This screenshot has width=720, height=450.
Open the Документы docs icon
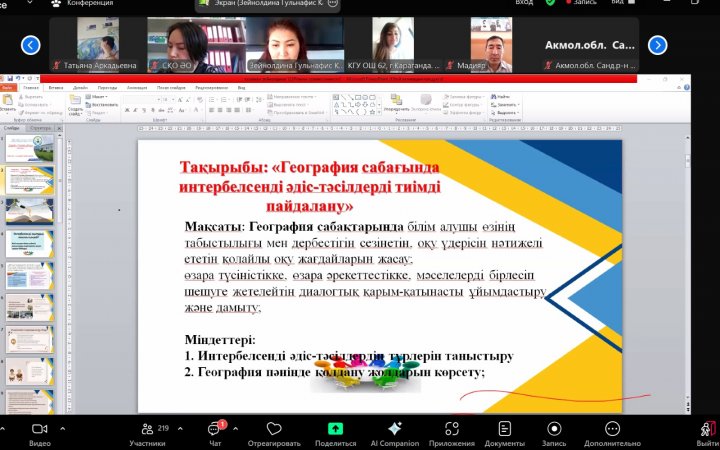[504, 429]
